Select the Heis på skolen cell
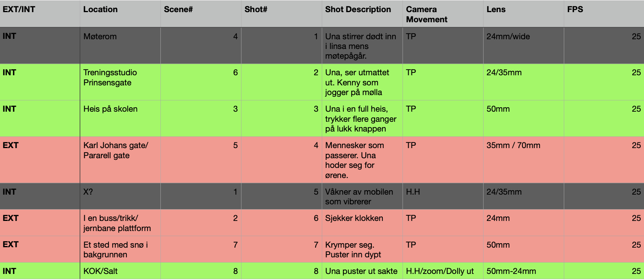644x280 pixels. pos(120,119)
